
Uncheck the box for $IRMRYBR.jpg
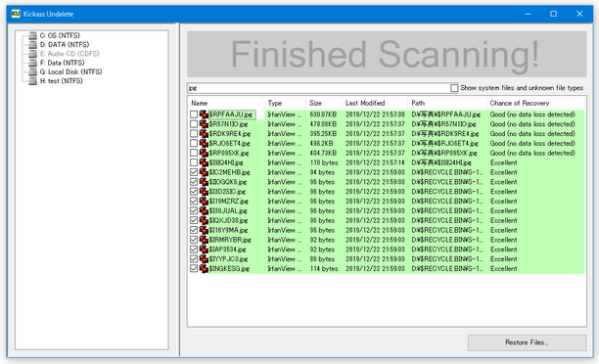click(x=194, y=240)
